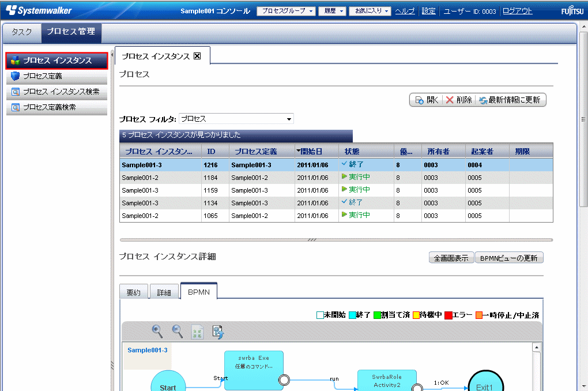Open the 履歴 dropdown in header

pos(333,11)
